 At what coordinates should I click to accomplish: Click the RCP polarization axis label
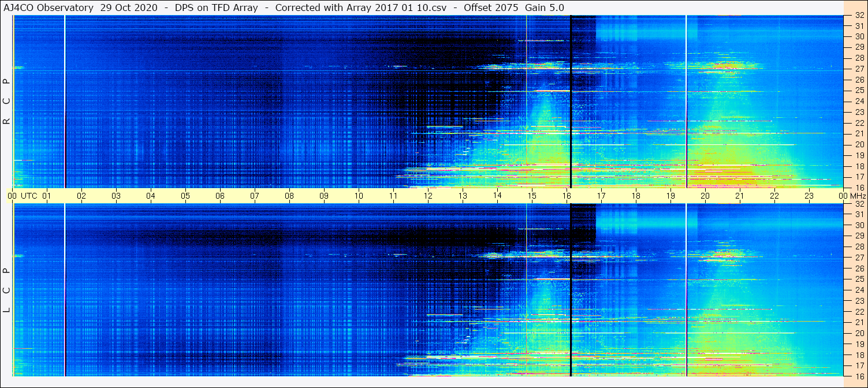(7, 101)
